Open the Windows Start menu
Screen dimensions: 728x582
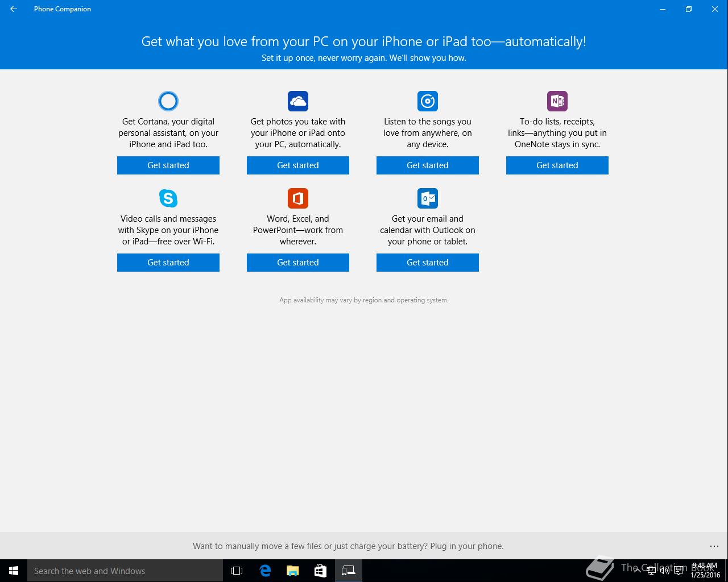(14, 571)
